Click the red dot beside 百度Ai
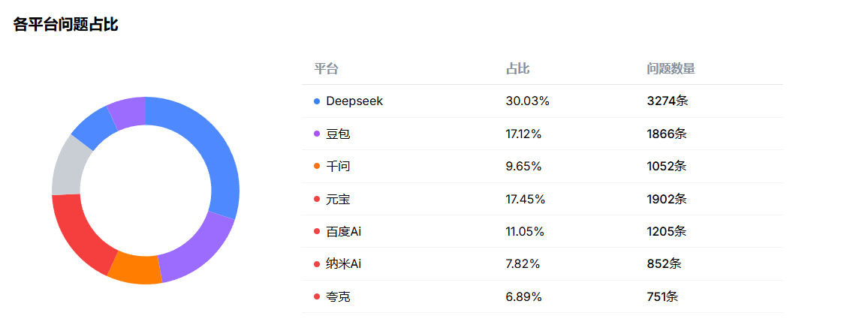868x325 pixels. point(317,231)
